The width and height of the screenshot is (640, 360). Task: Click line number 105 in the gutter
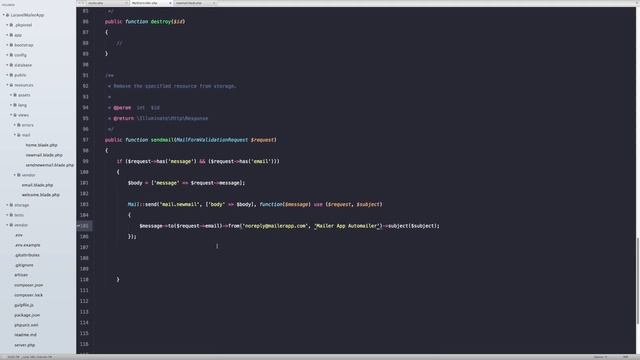pyautogui.click(x=85, y=226)
